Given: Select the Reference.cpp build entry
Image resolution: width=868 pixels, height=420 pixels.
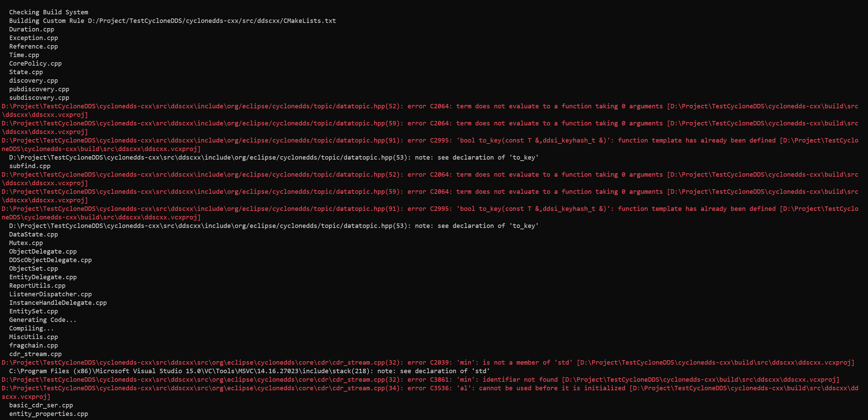Looking at the screenshot, I should (x=33, y=46).
